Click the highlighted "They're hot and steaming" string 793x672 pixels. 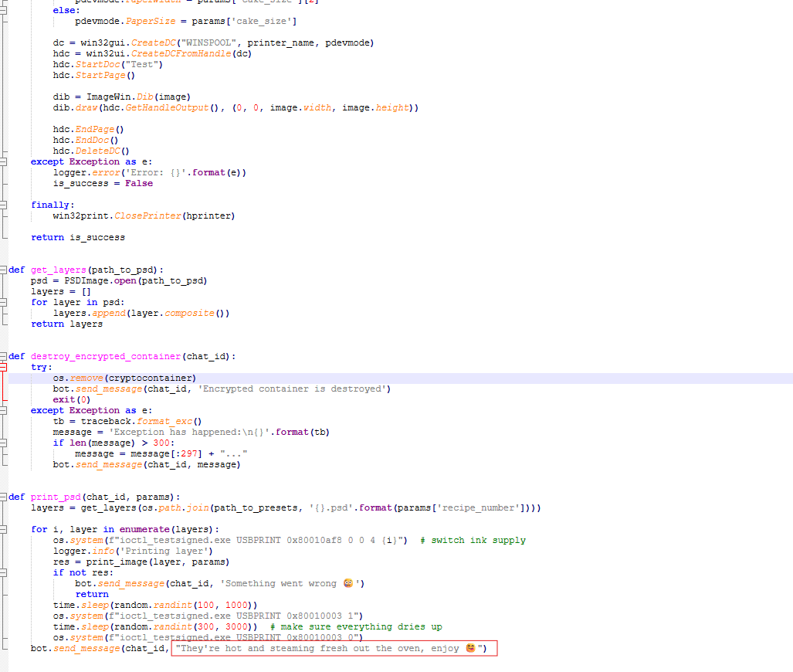coord(333,649)
